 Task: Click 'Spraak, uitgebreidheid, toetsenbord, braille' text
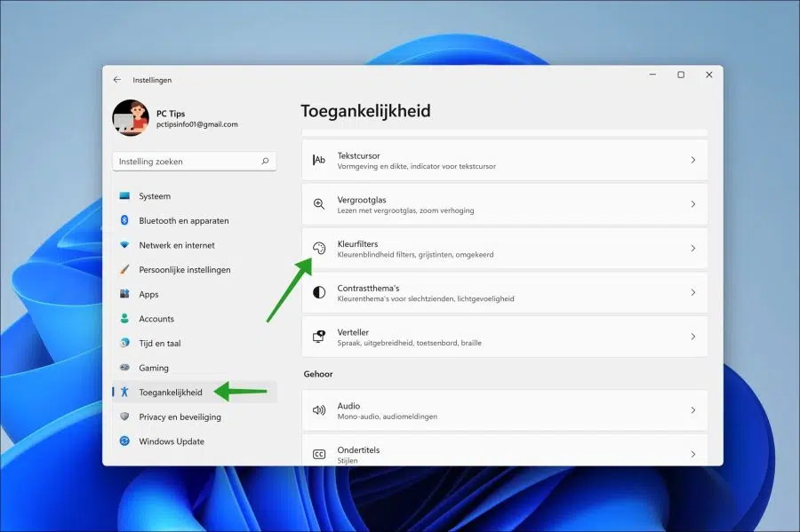[409, 343]
